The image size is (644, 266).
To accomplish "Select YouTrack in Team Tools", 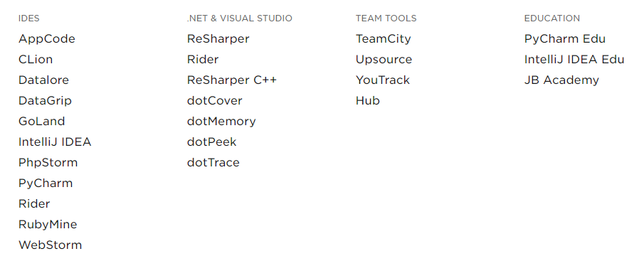I will (383, 80).
